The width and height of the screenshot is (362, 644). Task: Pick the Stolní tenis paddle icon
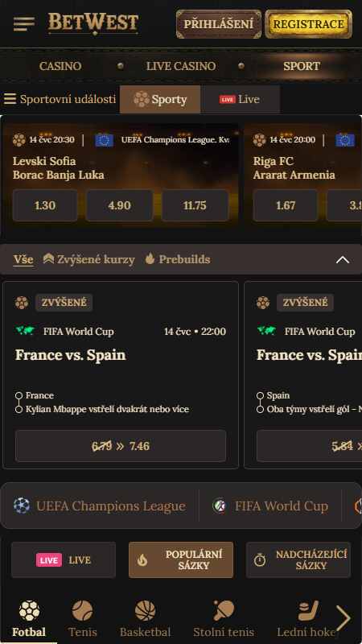click(x=224, y=611)
